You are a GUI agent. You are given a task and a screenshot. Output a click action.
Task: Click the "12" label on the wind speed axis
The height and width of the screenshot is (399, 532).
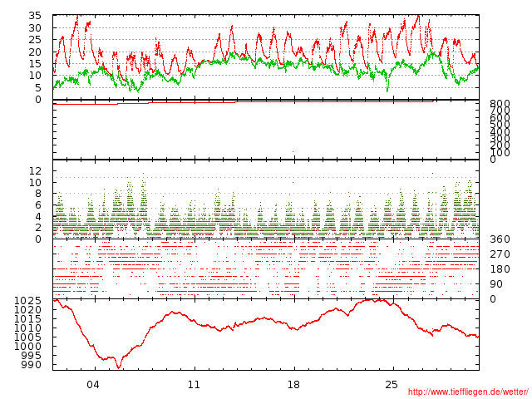tap(35, 171)
